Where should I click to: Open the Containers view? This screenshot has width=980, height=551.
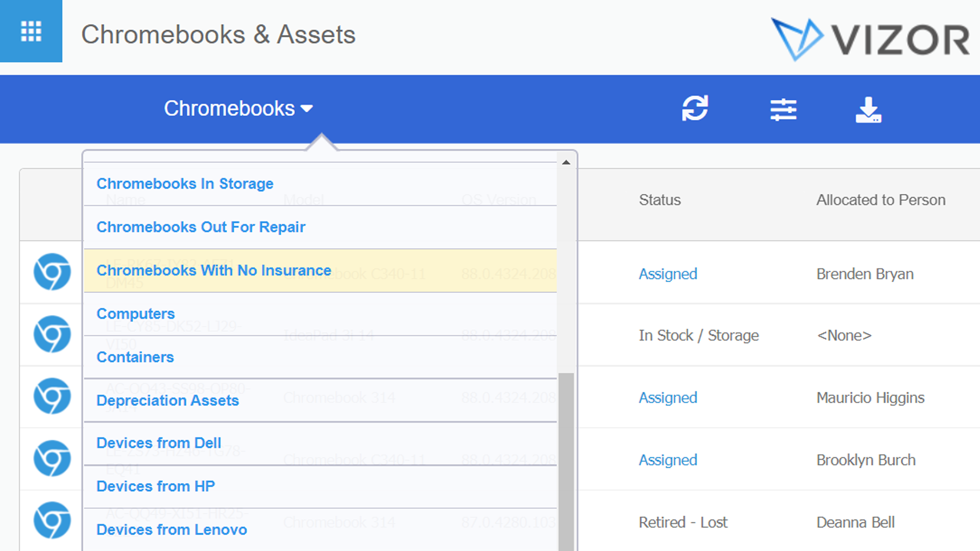click(x=320, y=357)
